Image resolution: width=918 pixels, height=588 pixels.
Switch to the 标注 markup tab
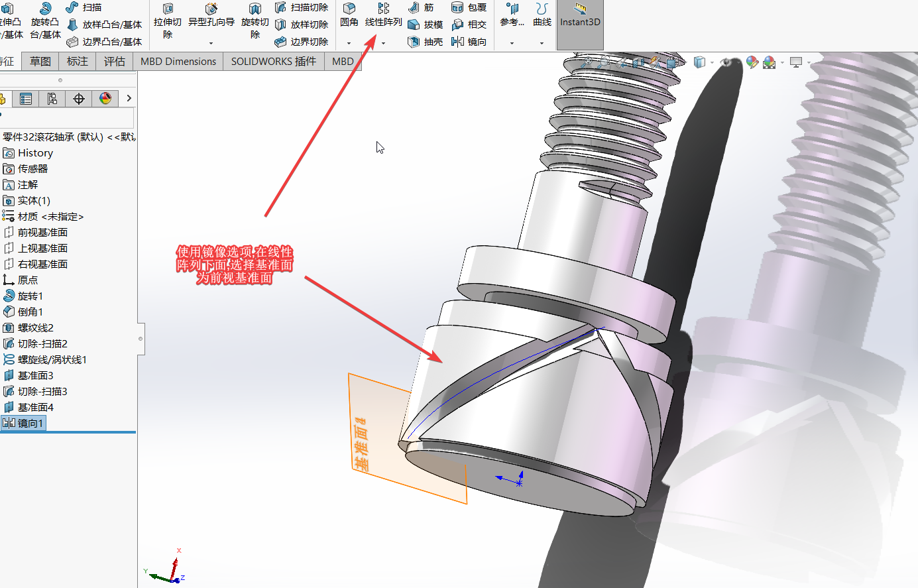[78, 61]
